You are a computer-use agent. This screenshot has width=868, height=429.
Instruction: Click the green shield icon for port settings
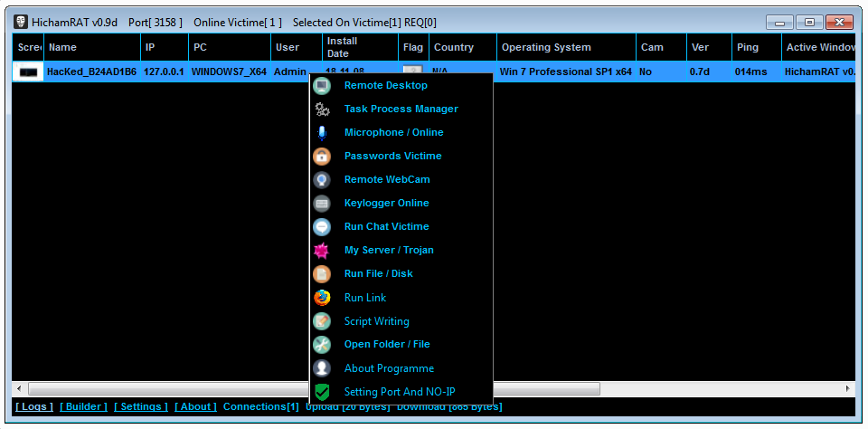[x=322, y=392]
